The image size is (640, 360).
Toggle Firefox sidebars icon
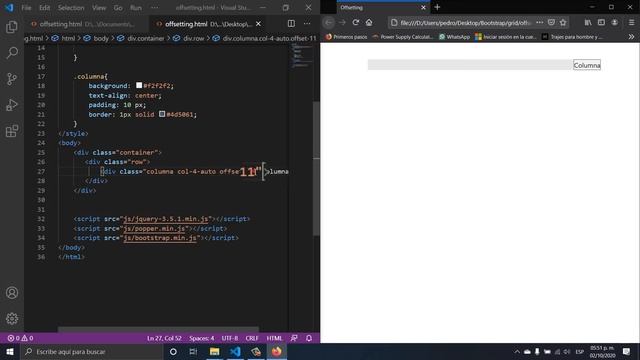[x=601, y=22]
